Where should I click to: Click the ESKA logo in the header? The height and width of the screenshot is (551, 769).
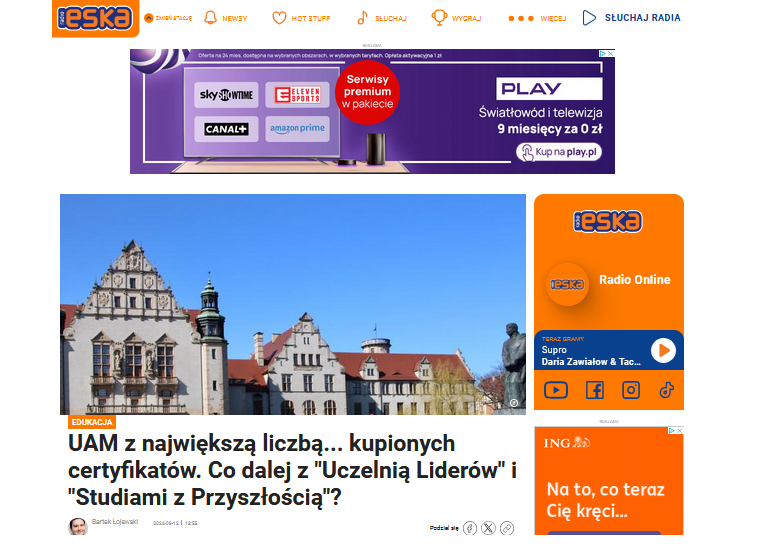coord(95,18)
